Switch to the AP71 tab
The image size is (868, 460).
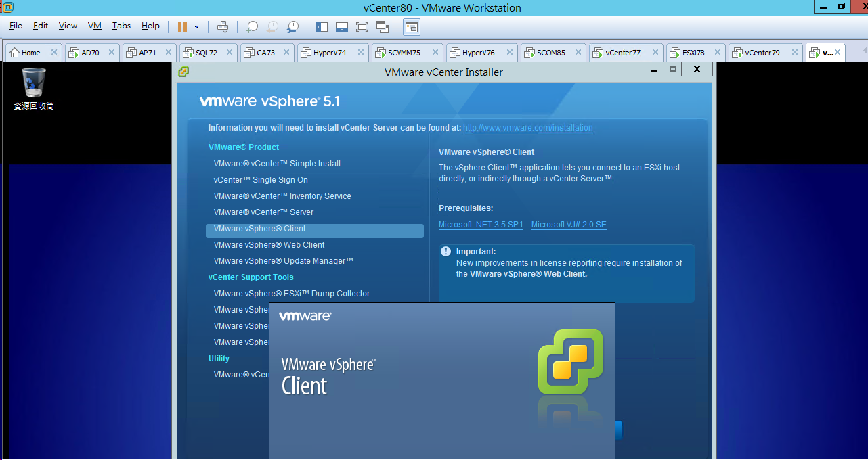coord(148,53)
